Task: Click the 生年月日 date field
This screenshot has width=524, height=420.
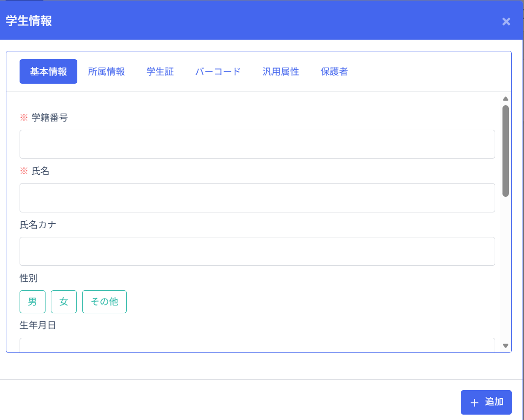Action: pos(257,346)
